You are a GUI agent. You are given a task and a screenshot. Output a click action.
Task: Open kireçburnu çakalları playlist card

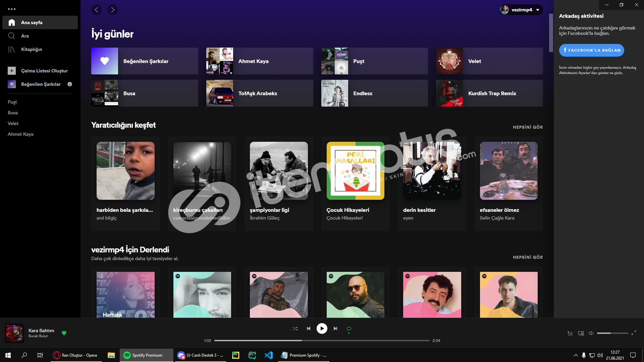[202, 184]
